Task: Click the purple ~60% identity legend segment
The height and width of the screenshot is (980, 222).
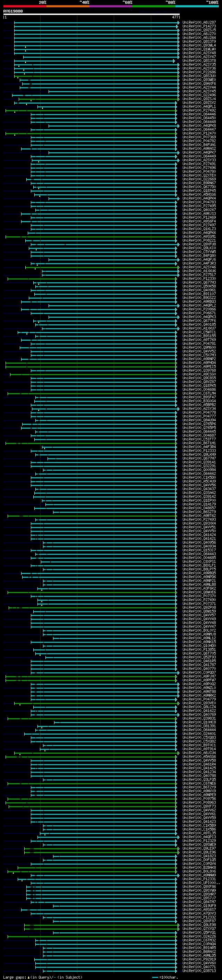Action: pyautogui.click(x=111, y=7)
